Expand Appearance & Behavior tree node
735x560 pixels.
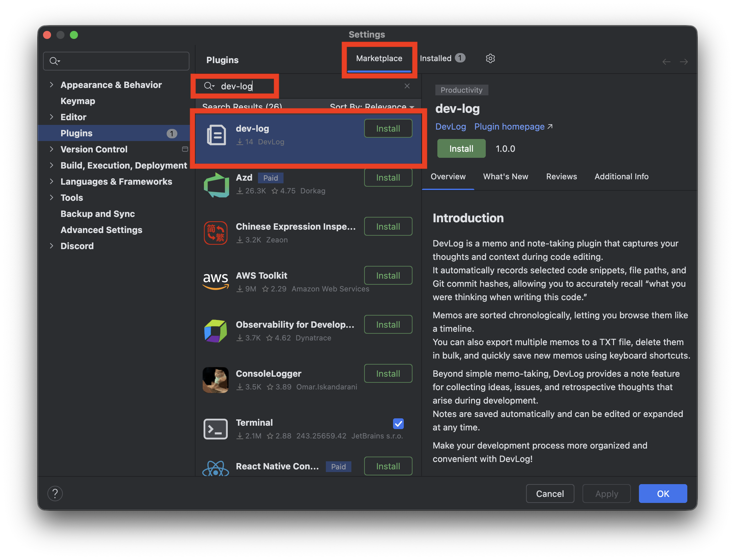coord(51,85)
